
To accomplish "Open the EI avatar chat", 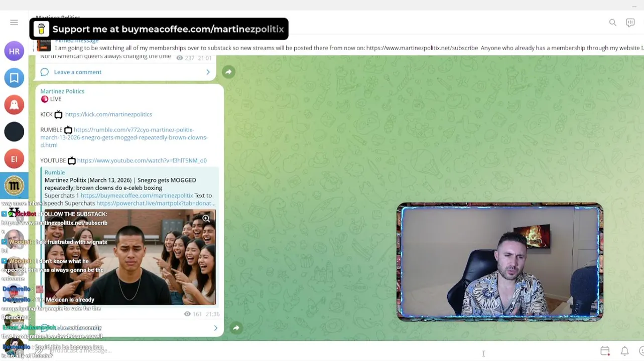I will (x=14, y=159).
